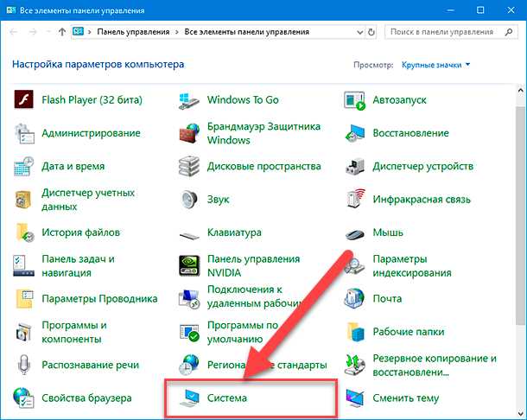Open the Звук speaker icon
The height and width of the screenshot is (420, 527).
click(189, 200)
